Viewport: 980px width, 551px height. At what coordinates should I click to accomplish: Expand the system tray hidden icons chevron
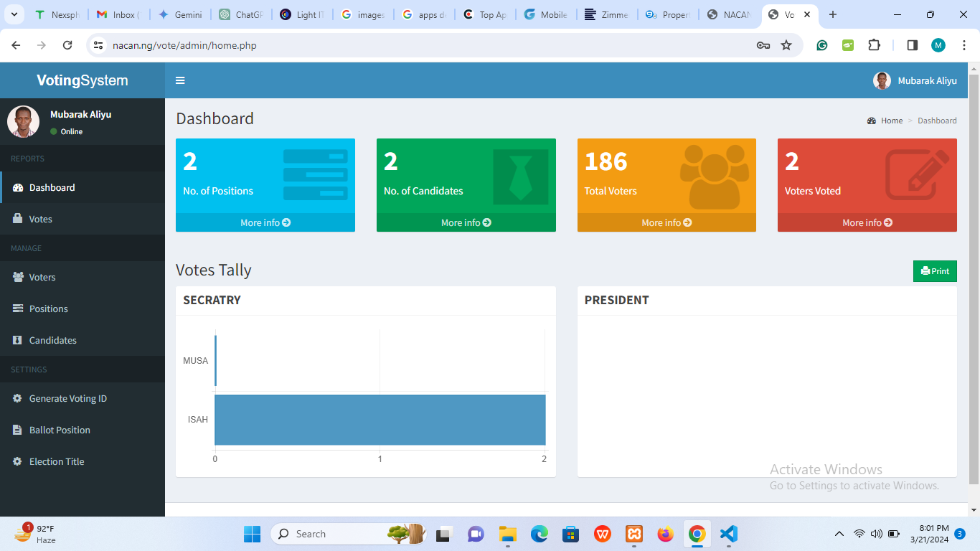pos(839,534)
